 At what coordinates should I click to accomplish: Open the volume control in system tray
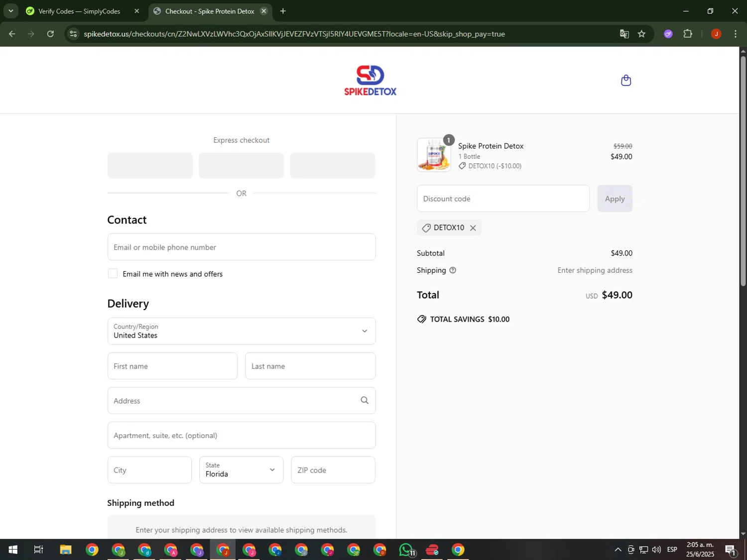pos(656,550)
